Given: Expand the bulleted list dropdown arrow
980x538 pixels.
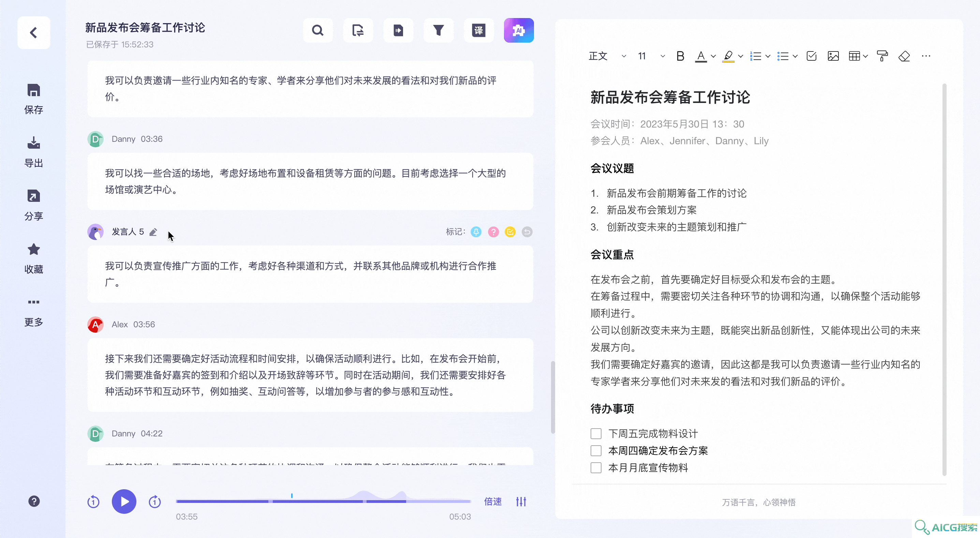Looking at the screenshot, I should (795, 56).
